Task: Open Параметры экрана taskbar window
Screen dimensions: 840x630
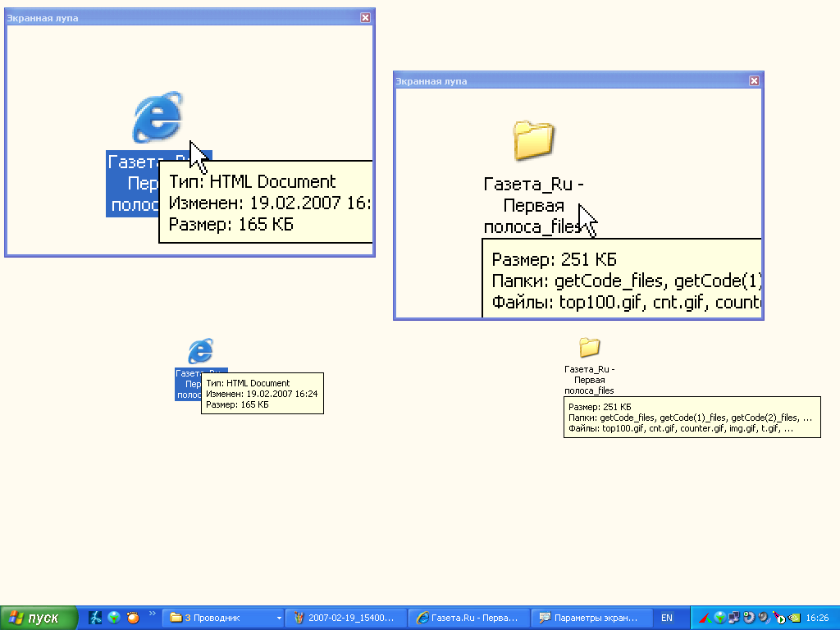Action: point(591,618)
